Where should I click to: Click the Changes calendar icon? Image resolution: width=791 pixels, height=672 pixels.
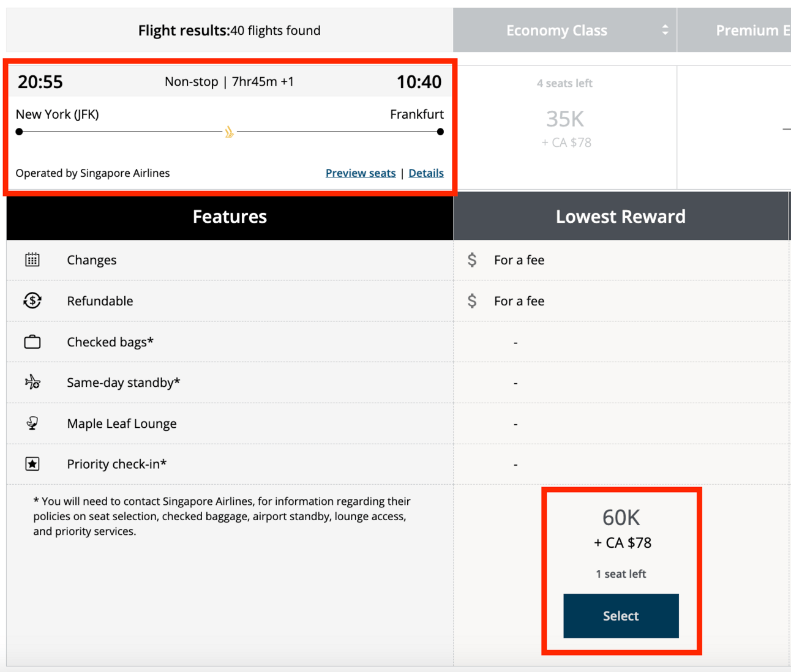[x=32, y=260]
